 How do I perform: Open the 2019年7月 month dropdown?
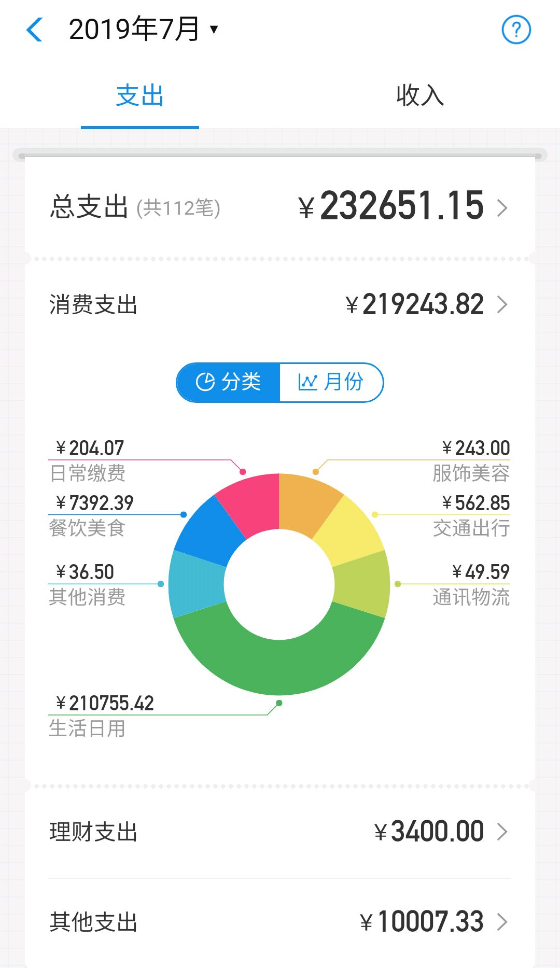[x=144, y=29]
